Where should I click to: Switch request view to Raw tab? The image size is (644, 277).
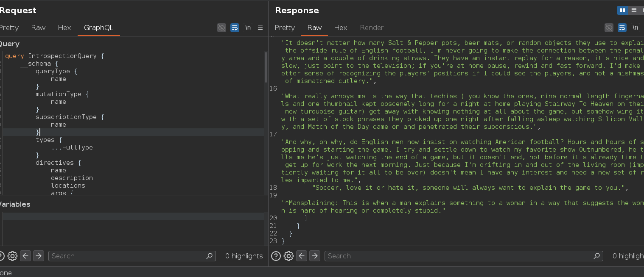coord(38,28)
